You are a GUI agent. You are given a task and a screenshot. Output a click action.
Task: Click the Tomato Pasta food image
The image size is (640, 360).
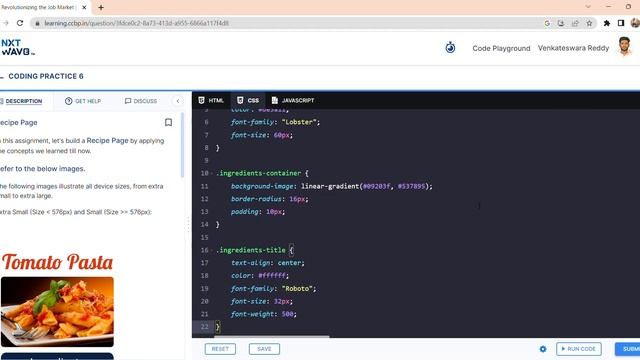click(x=57, y=312)
